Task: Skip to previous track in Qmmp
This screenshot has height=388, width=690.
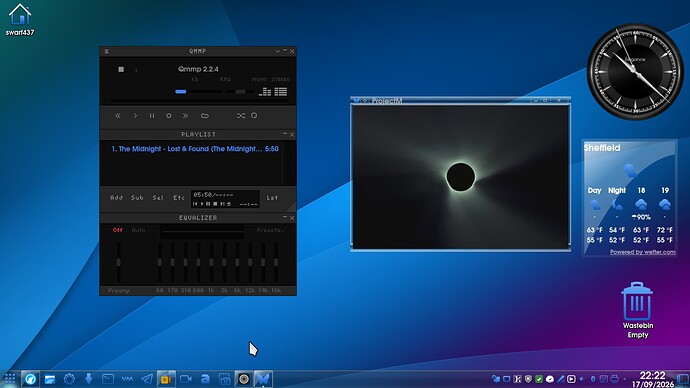Action: click(117, 116)
